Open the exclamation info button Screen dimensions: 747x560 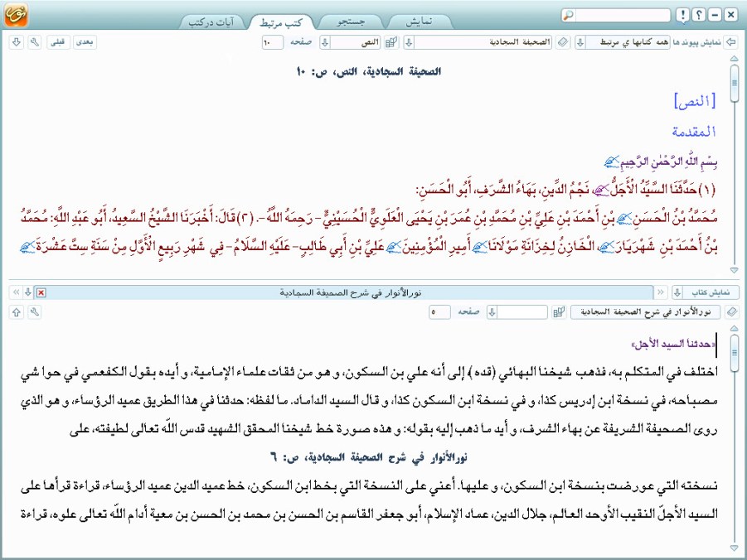click(x=682, y=15)
